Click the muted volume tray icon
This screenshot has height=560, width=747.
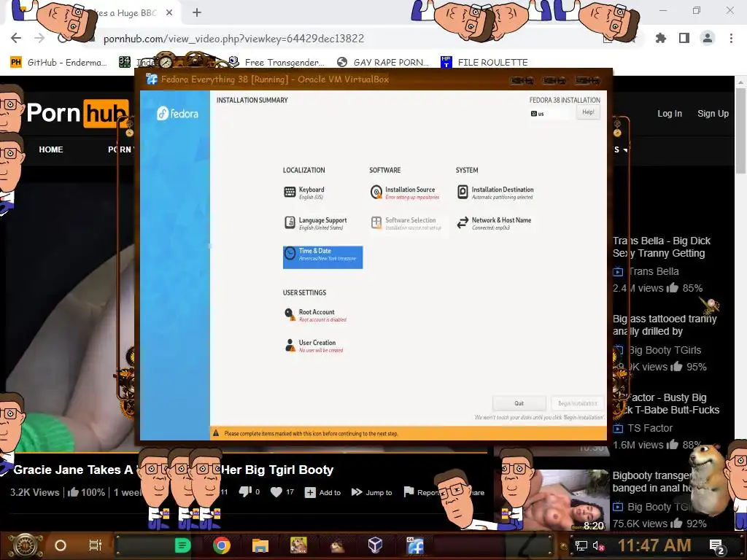(598, 545)
